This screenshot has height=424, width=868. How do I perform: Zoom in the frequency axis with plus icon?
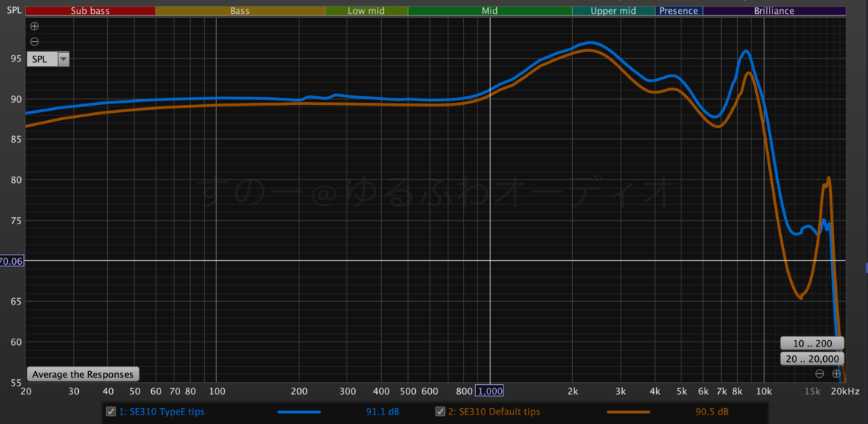tap(836, 374)
